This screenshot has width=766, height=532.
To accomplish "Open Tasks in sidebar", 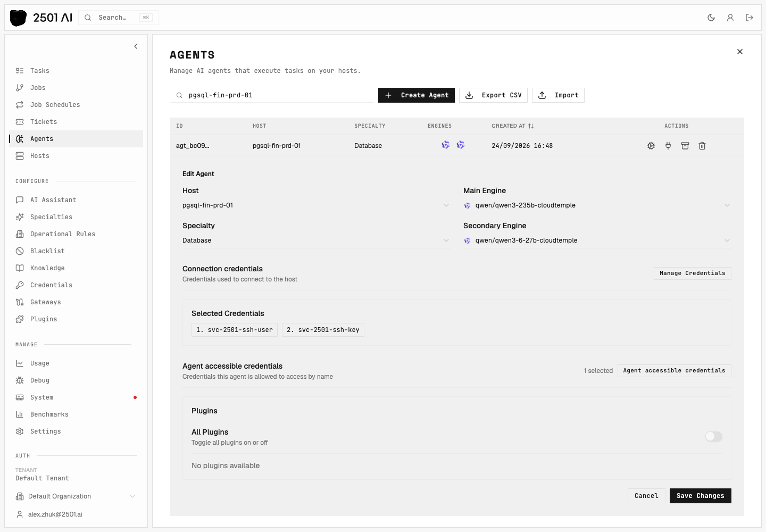I will [x=76, y=71].
